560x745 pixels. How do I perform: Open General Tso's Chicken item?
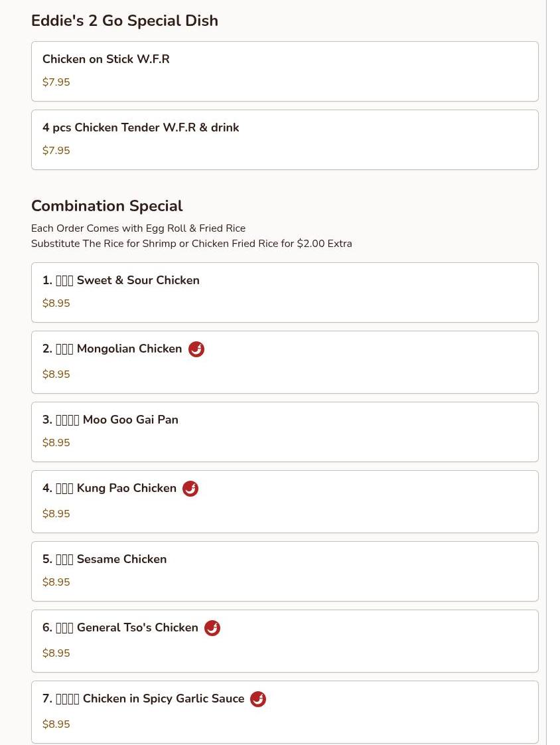(x=285, y=641)
